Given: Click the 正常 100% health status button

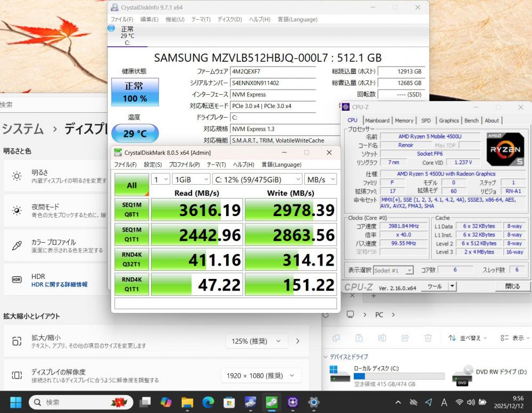Looking at the screenshot, I should [x=135, y=92].
